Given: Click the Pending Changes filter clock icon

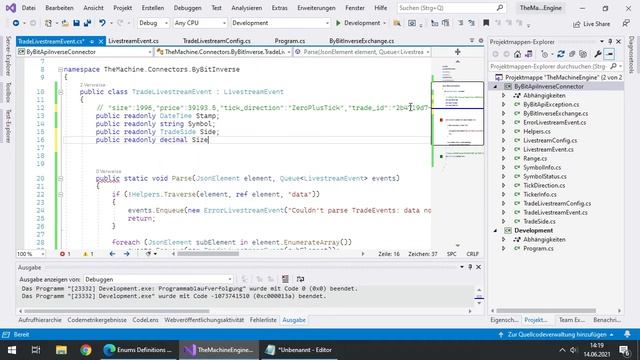Looking at the screenshot, I should 544,54.
